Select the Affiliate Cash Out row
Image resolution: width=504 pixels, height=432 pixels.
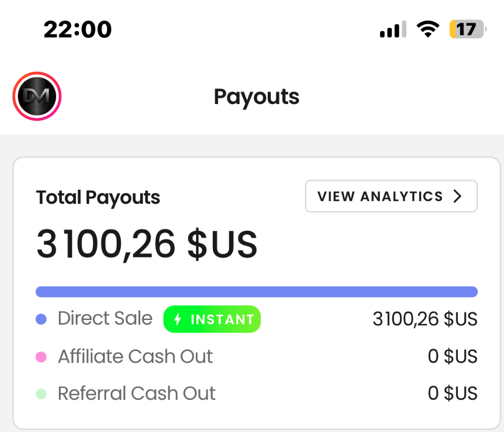(257, 357)
